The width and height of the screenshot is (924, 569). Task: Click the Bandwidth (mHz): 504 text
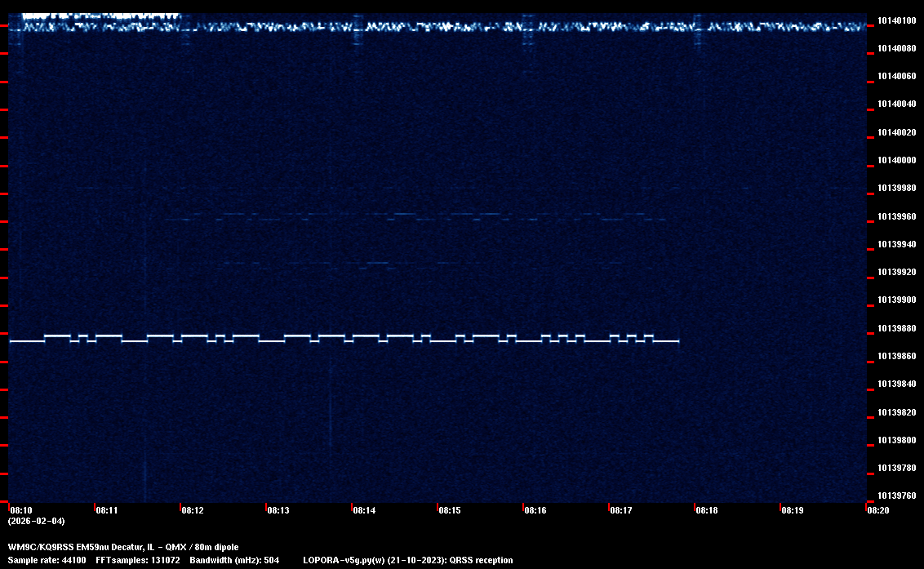(234, 560)
